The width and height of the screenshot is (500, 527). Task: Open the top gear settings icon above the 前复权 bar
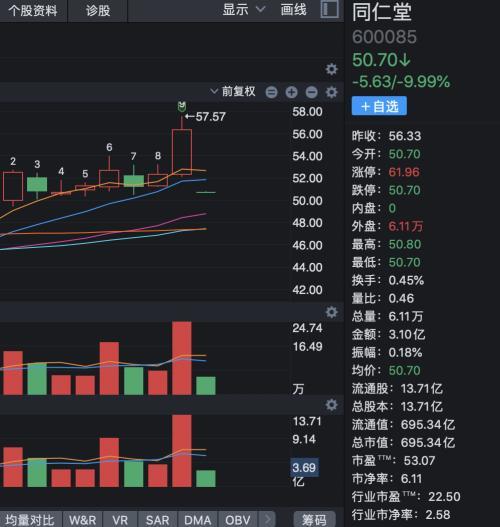pos(331,69)
